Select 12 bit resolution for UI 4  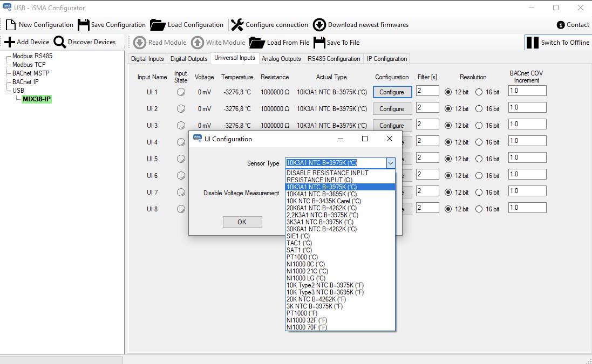coord(448,142)
